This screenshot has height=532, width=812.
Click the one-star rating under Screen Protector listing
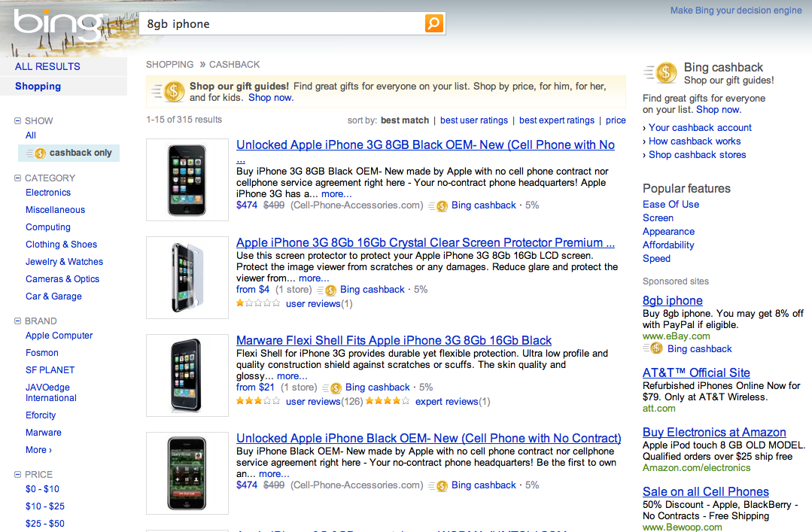[x=258, y=304]
